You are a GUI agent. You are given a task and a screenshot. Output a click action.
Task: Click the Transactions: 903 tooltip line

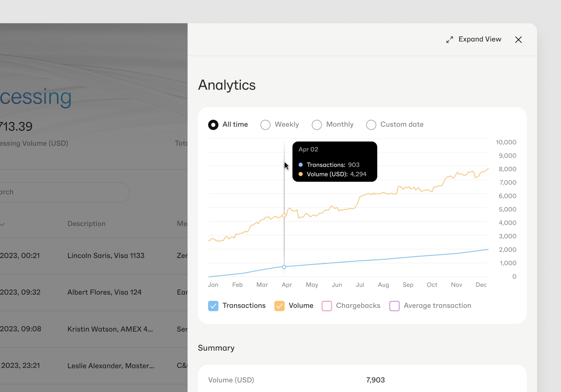[x=329, y=165]
